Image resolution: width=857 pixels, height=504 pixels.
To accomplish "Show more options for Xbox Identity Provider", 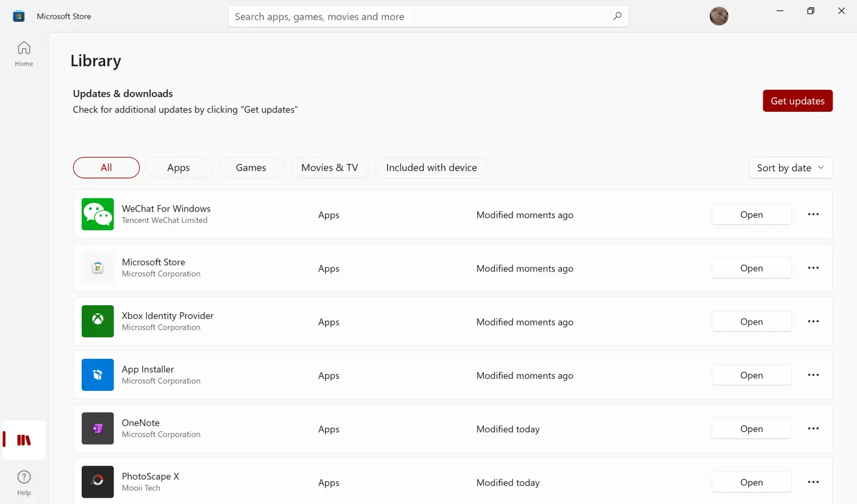I will click(813, 321).
